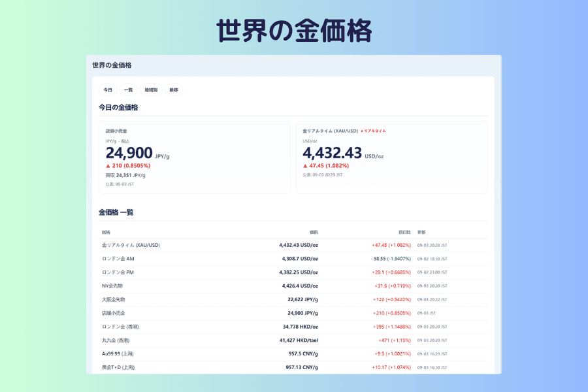588x392 pixels.
Task: Click the +471 (+1.15%) change cell
Action: [x=395, y=340]
